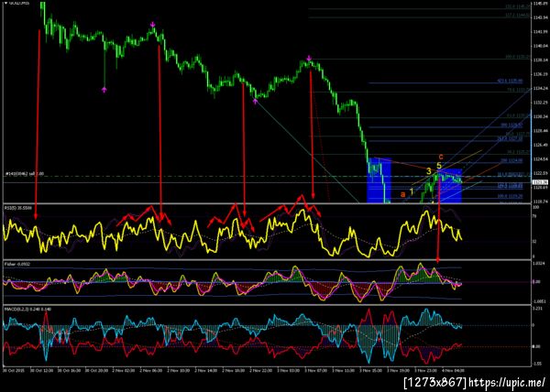550x392 pixels.
Task: Select the RSI(5) indicator label
Action: click(x=17, y=208)
